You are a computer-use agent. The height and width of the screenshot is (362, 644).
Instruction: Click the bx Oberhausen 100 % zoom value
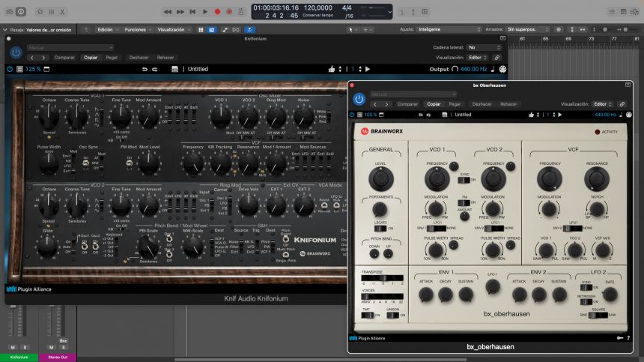tap(370, 115)
